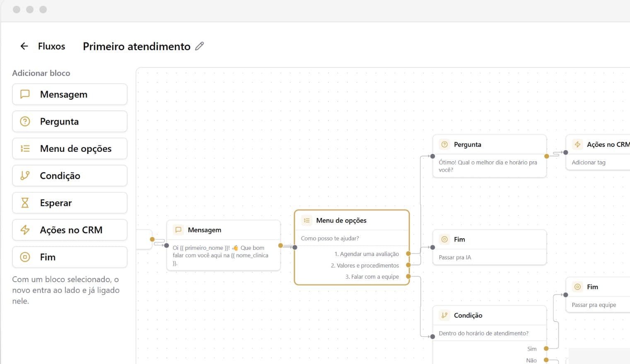The width and height of the screenshot is (630, 364).
Task: Add an Esperar block
Action: pos(70,203)
